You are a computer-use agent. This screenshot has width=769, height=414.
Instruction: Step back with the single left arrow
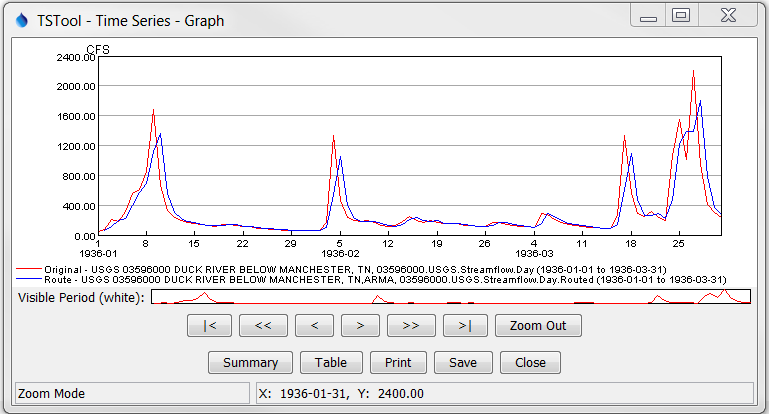tap(315, 325)
